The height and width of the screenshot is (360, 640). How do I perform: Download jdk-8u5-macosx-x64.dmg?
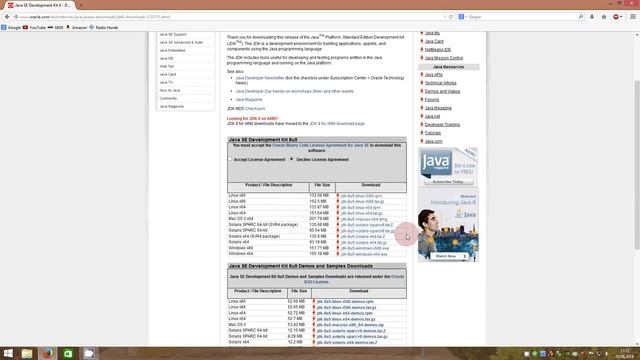(x=364, y=219)
